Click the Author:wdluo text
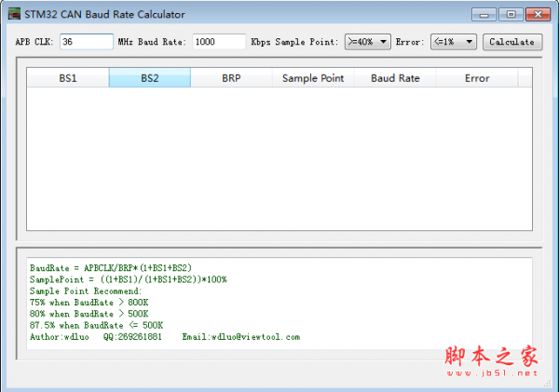Image resolution: width=559 pixels, height=392 pixels. tap(60, 336)
